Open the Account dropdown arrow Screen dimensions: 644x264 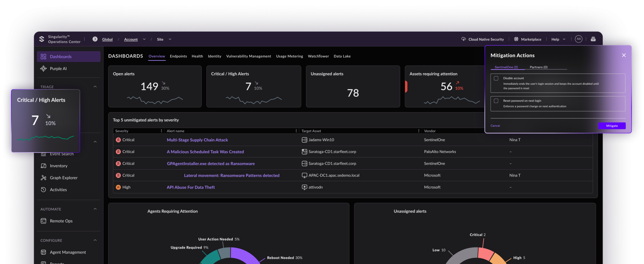tap(144, 39)
